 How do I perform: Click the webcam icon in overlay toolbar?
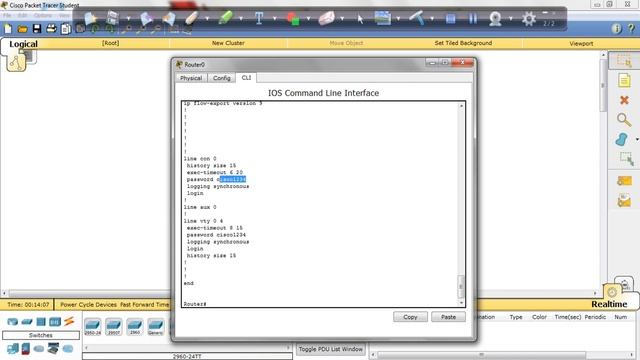click(x=495, y=18)
